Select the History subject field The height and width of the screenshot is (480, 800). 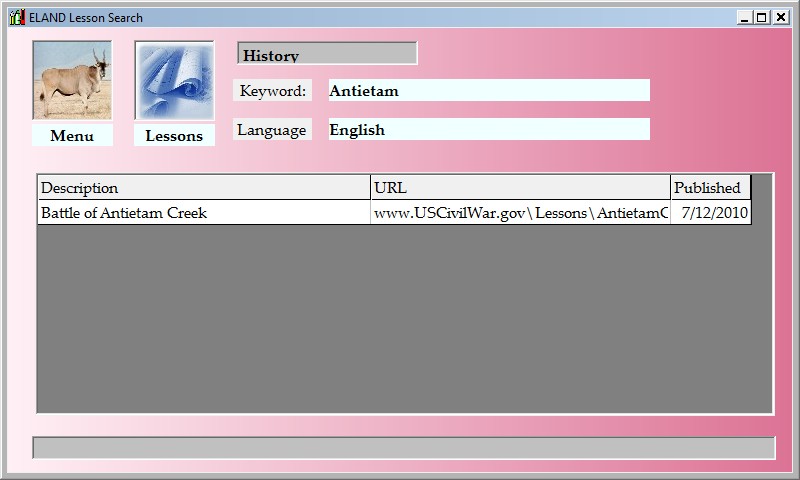tap(327, 54)
